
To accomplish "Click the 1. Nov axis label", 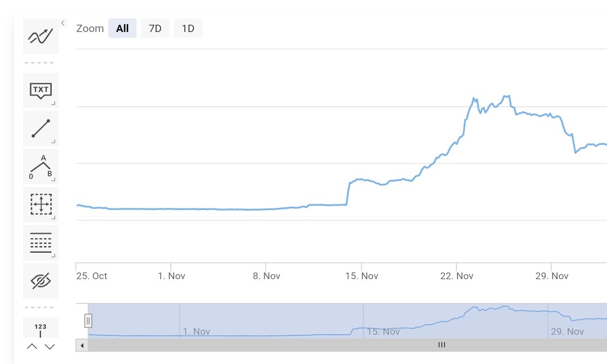I will 171,276.
